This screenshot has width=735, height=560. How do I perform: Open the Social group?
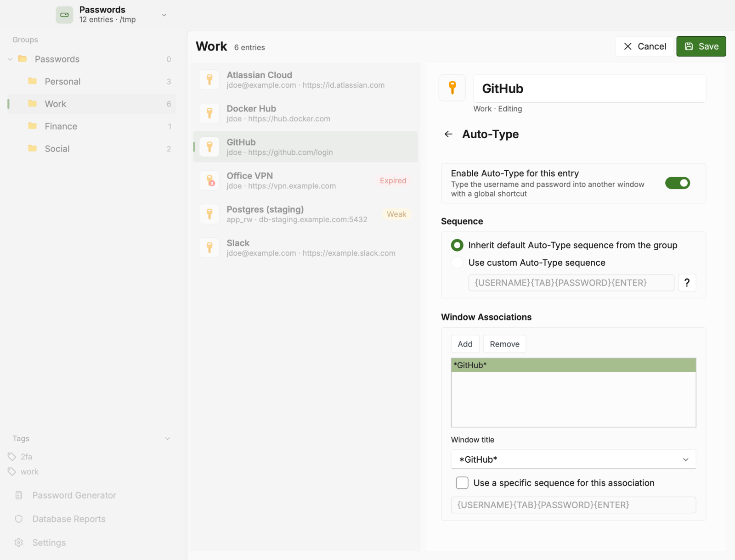pyautogui.click(x=92, y=149)
